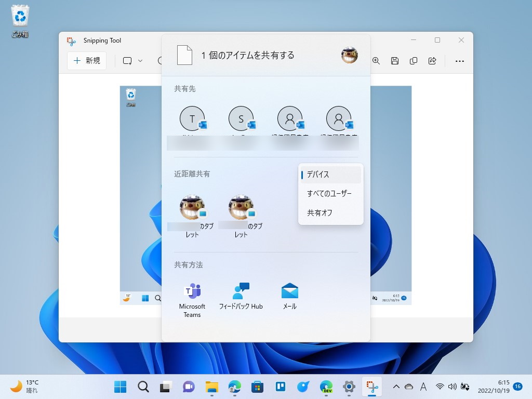Share to third Outlook contact avatar
This screenshot has height=399, width=532.
pos(290,119)
